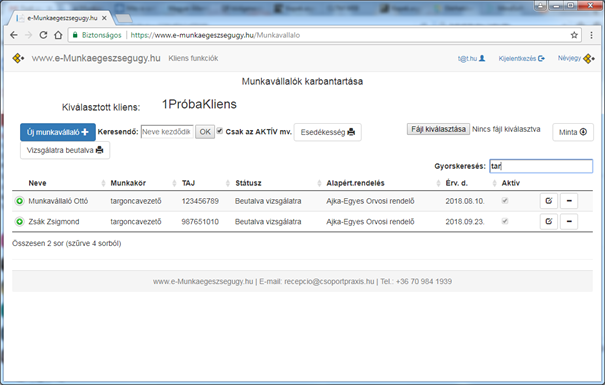Click into the Gyorskeresés search field
Viewport: 605px width, 385px height.
tap(541, 166)
